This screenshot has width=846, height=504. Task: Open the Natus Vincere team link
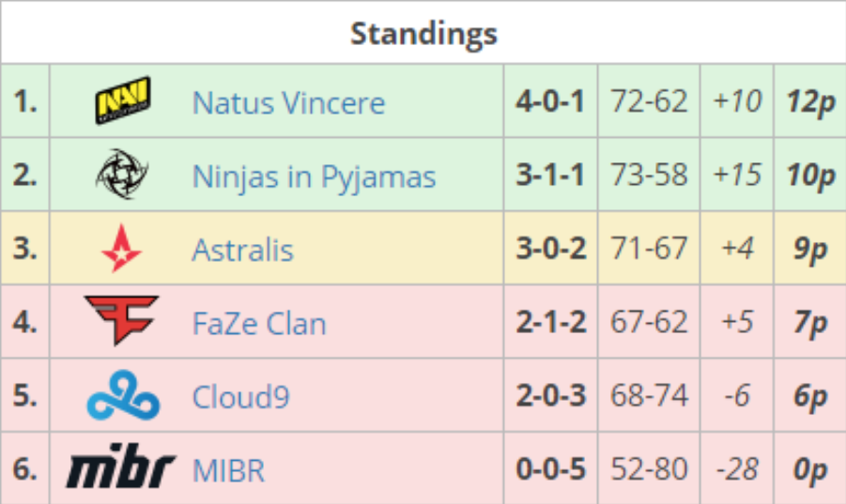pos(288,102)
